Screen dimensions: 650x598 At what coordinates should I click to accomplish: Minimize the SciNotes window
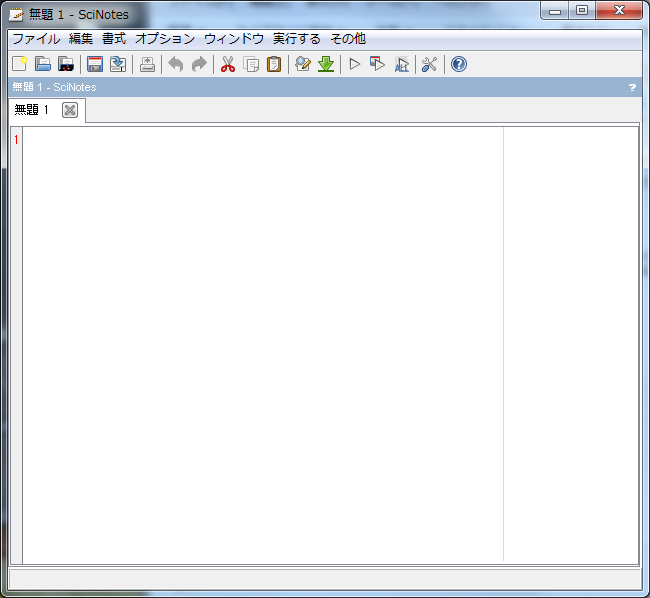pyautogui.click(x=555, y=11)
